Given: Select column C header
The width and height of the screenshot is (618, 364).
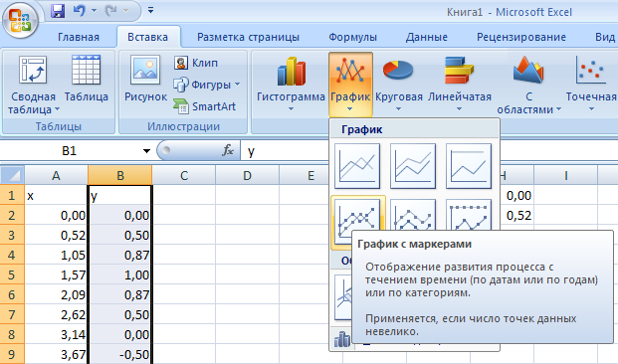Looking at the screenshot, I should click(x=184, y=175).
